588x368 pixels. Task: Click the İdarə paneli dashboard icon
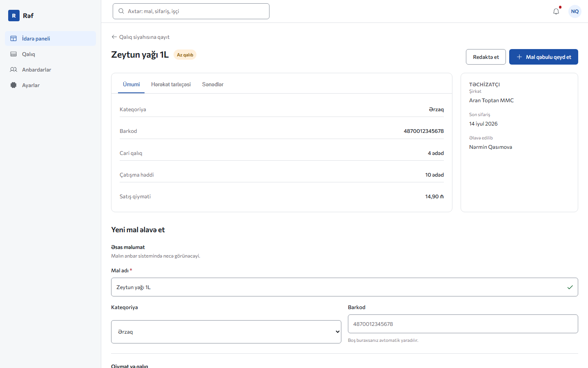tap(13, 38)
